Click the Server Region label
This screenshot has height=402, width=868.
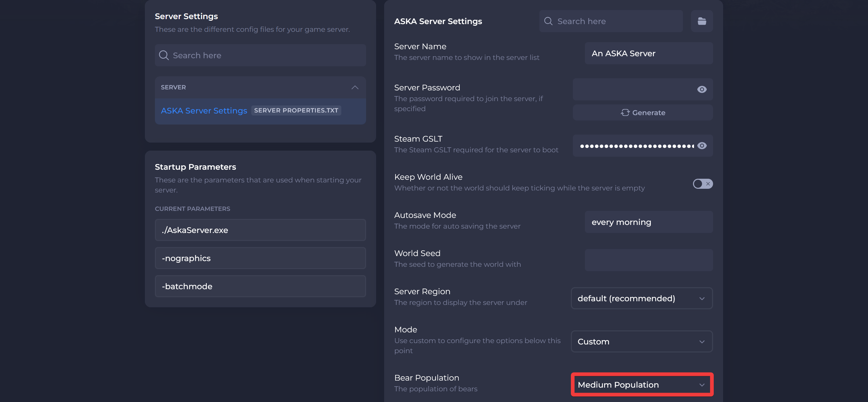click(422, 292)
